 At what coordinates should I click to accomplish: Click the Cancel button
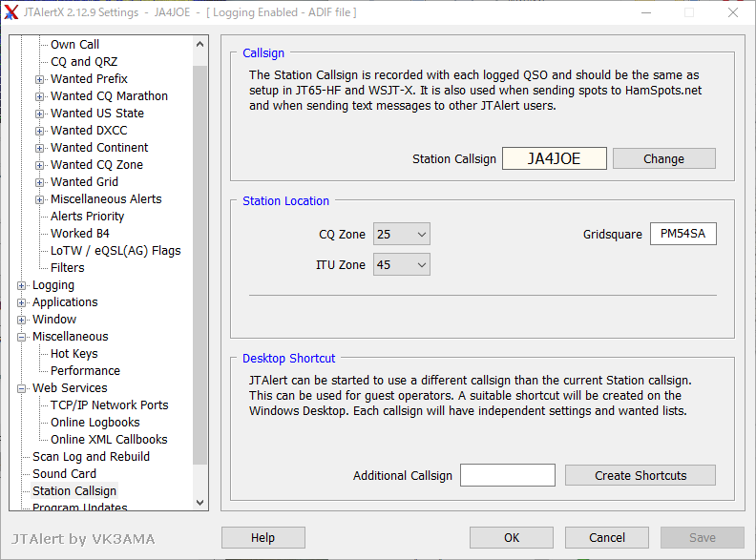[x=607, y=538]
